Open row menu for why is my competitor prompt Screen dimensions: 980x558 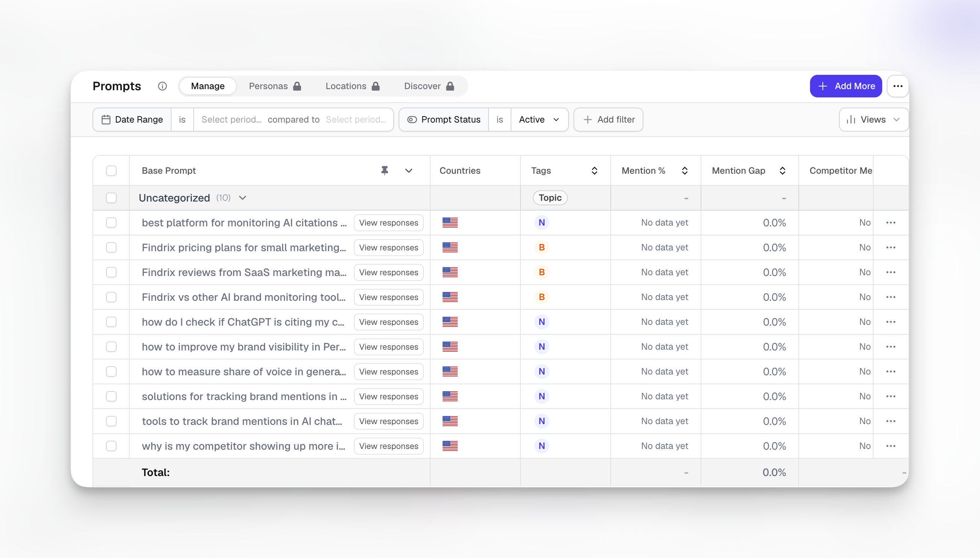click(x=891, y=446)
